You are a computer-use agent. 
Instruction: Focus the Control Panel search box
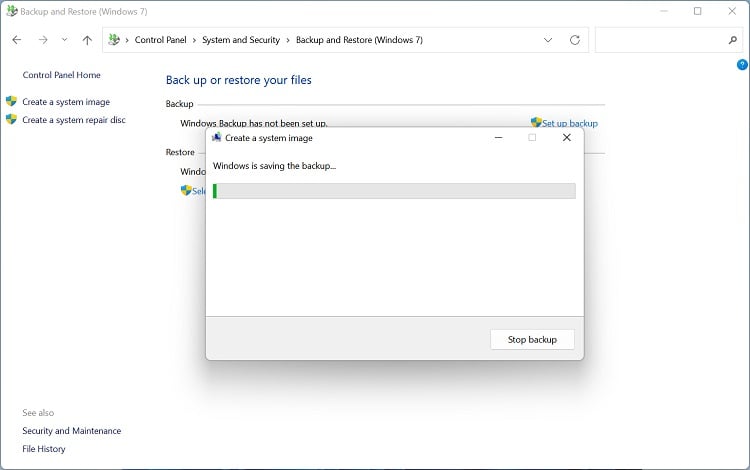660,40
